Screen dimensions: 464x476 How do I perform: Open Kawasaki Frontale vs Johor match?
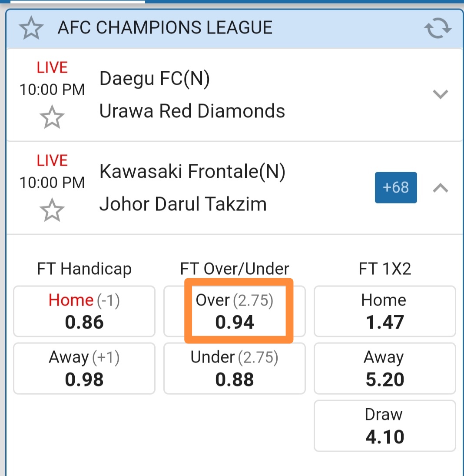click(192, 188)
